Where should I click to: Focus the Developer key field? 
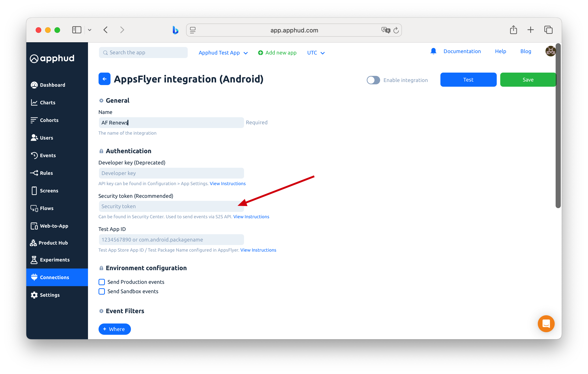(171, 173)
